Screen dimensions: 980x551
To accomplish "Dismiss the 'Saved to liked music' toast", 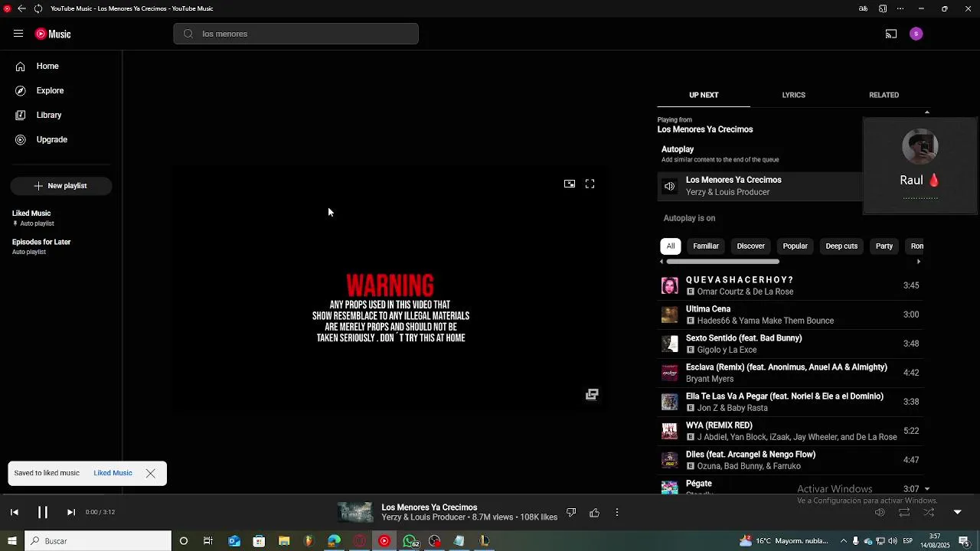I will [151, 473].
